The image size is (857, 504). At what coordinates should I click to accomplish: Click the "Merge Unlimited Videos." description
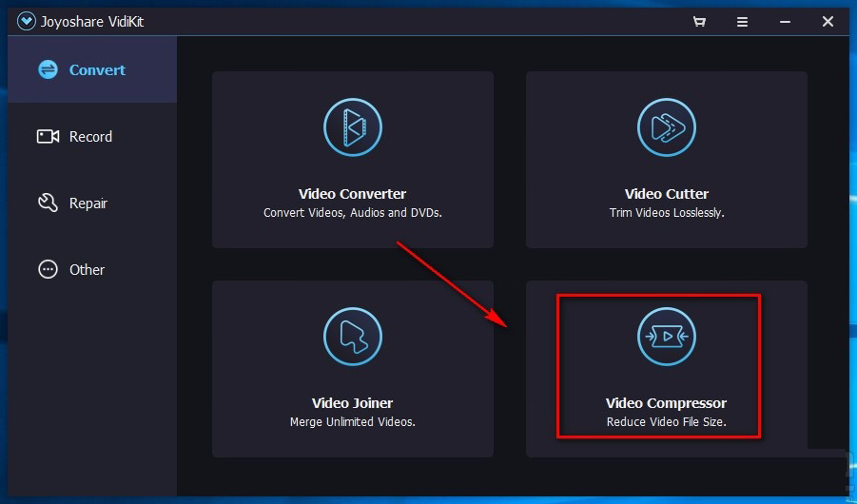click(352, 422)
